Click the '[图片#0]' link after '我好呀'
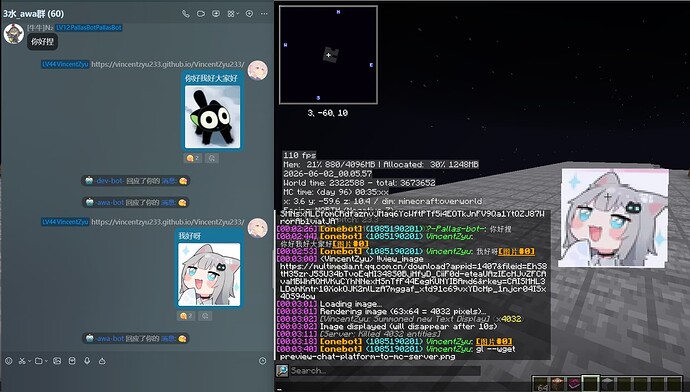Screen dimensions: 690x392 [x=516, y=251]
